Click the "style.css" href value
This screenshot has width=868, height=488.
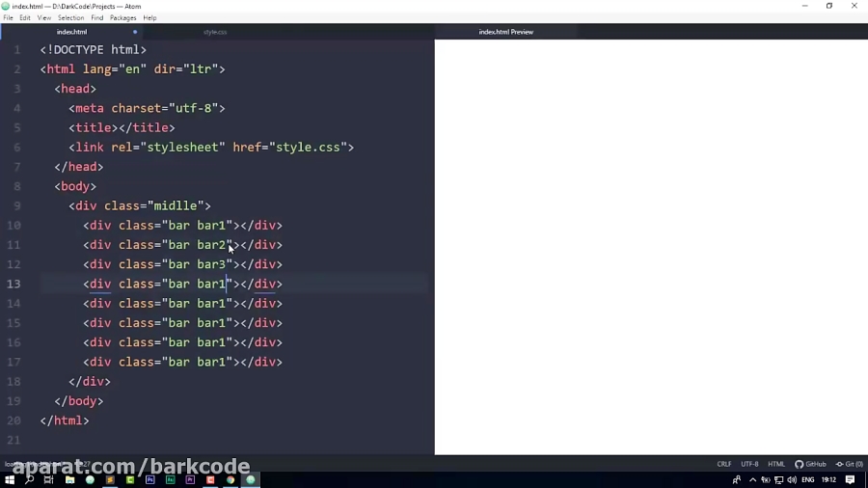tap(308, 148)
